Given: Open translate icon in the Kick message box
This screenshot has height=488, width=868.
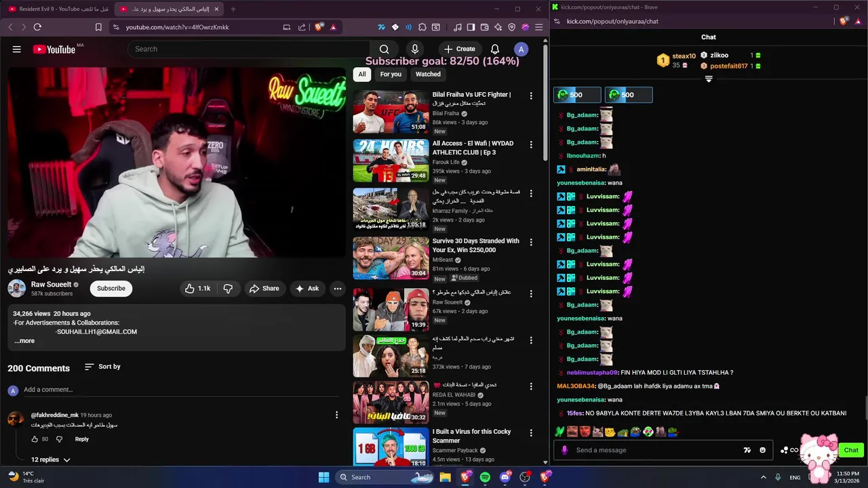Looking at the screenshot, I should [747, 450].
